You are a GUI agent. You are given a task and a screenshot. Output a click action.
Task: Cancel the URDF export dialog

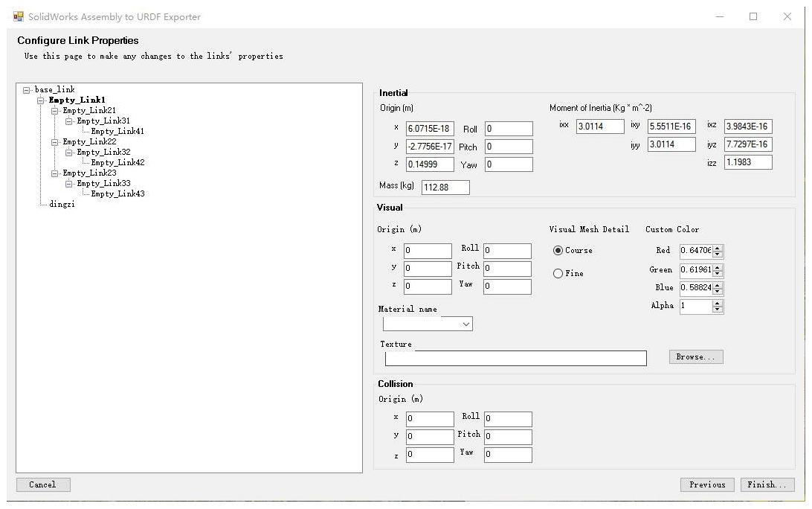(42, 484)
